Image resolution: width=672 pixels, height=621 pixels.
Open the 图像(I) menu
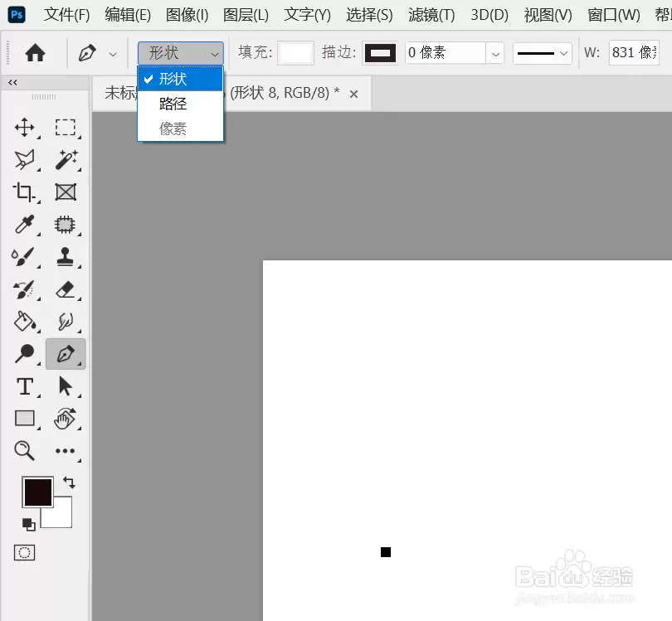coord(187,15)
